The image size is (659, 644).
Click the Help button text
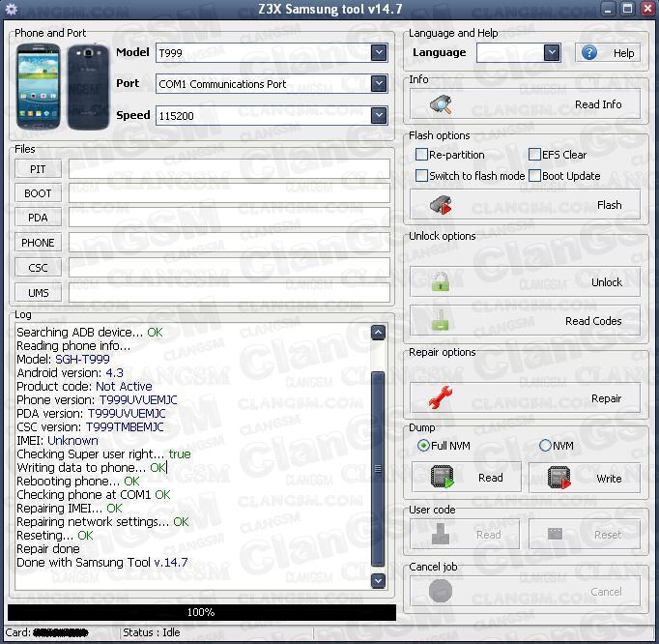click(x=623, y=53)
